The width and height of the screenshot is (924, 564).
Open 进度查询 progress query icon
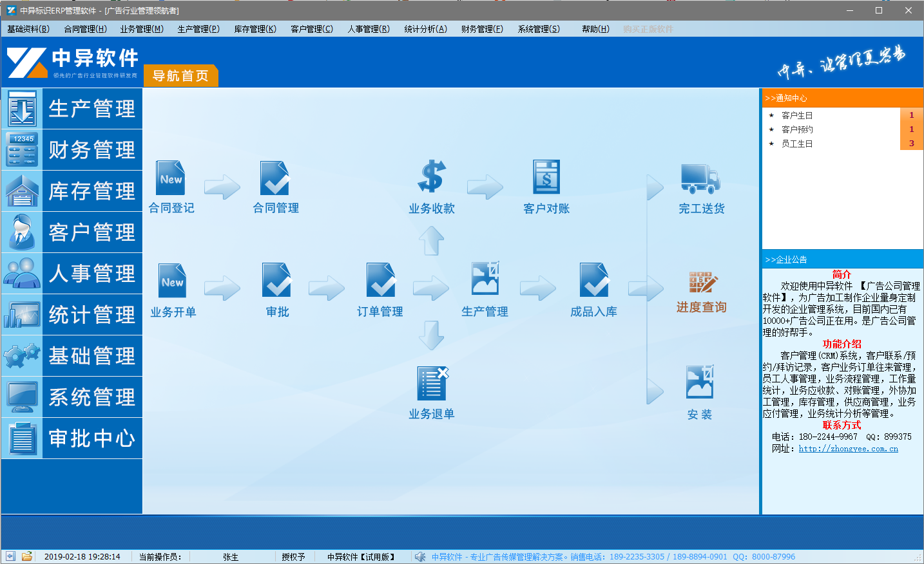coord(702,283)
